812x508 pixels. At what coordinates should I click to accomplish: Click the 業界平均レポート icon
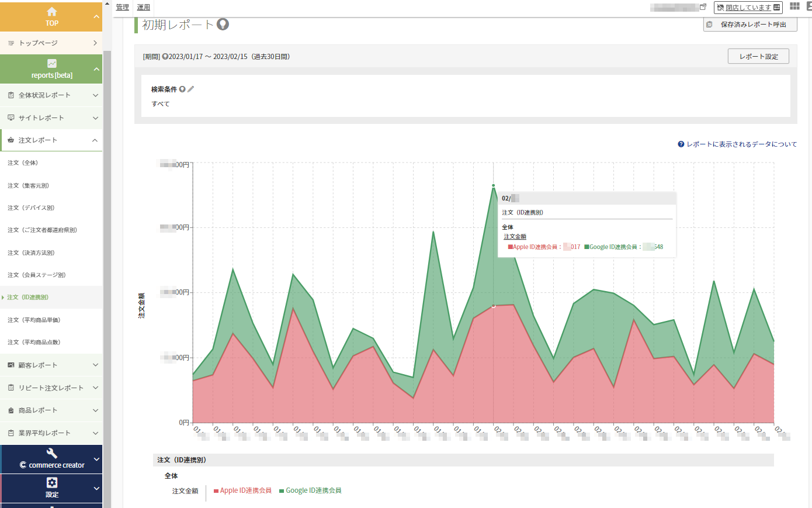(11, 433)
